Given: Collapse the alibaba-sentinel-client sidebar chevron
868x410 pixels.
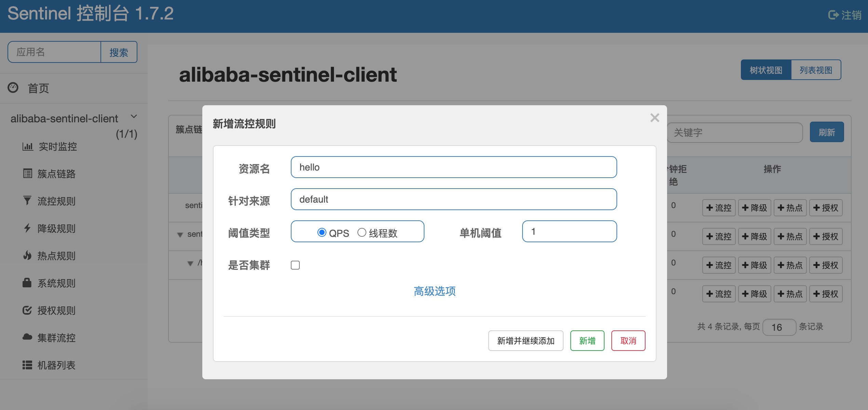Looking at the screenshot, I should (x=134, y=117).
